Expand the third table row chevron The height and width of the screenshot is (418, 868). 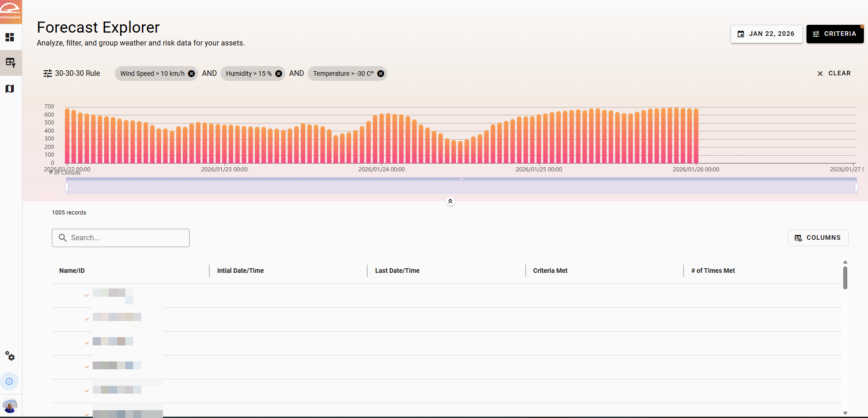click(x=87, y=343)
